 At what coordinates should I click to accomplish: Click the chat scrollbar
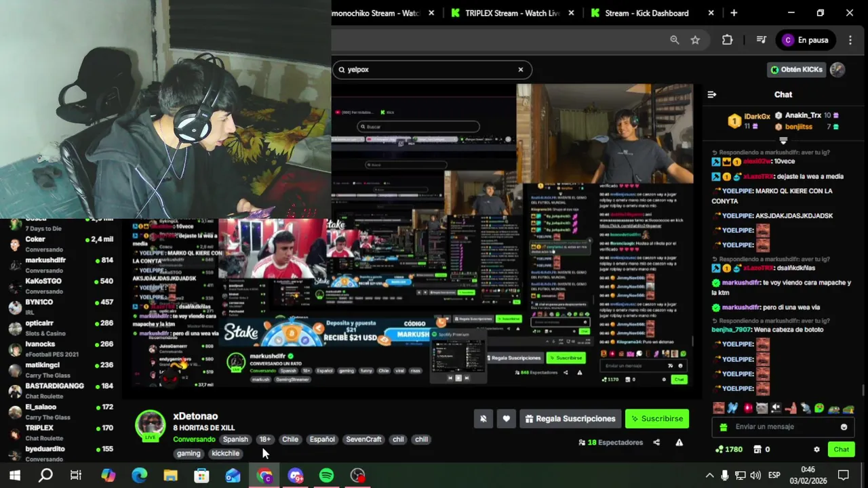point(864,390)
